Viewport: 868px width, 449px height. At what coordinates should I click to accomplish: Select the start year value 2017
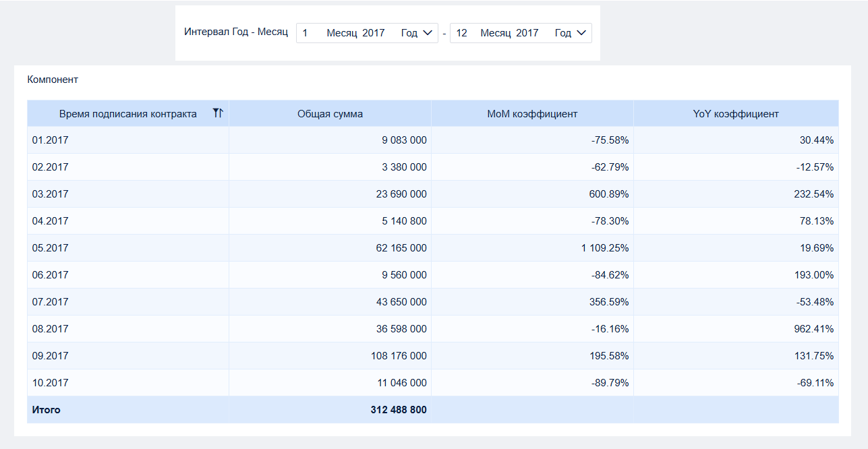coord(373,33)
